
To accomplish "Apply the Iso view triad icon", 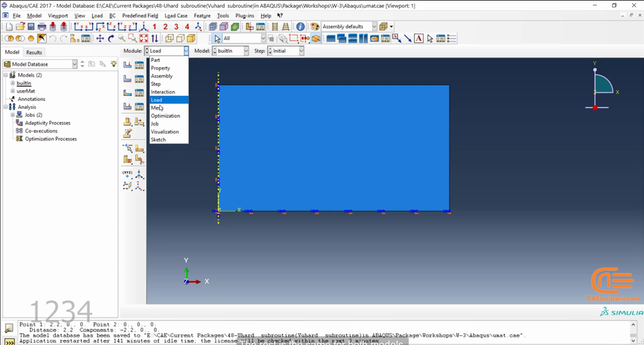I will 144,27.
